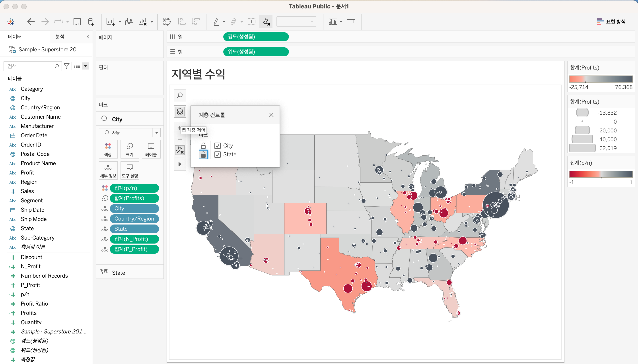
Task: Click the undo back arrow
Action: 31,22
